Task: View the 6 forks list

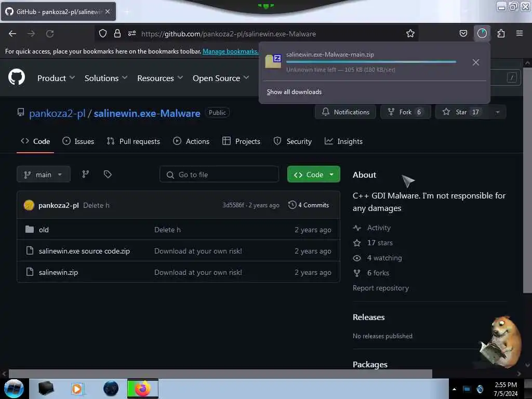Action: (378, 273)
